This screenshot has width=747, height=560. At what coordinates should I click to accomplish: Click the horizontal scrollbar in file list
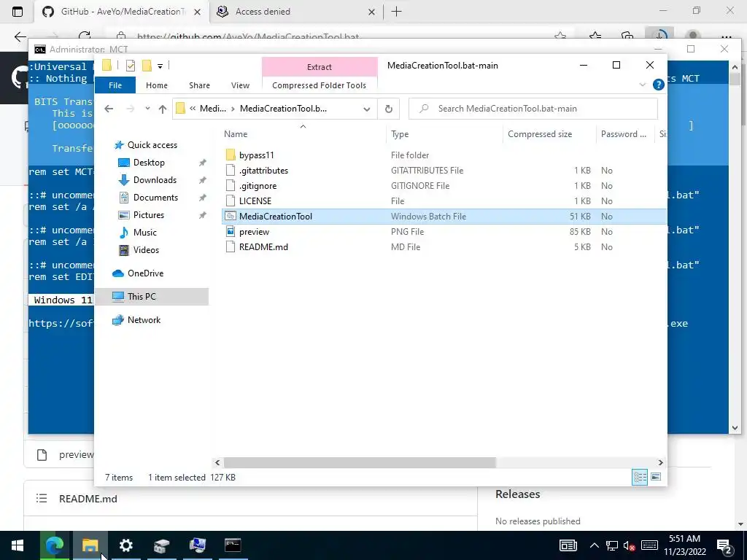click(360, 462)
